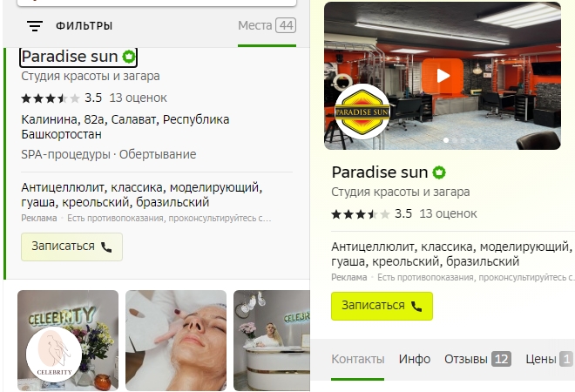Open the Цены tab

[x=550, y=359]
